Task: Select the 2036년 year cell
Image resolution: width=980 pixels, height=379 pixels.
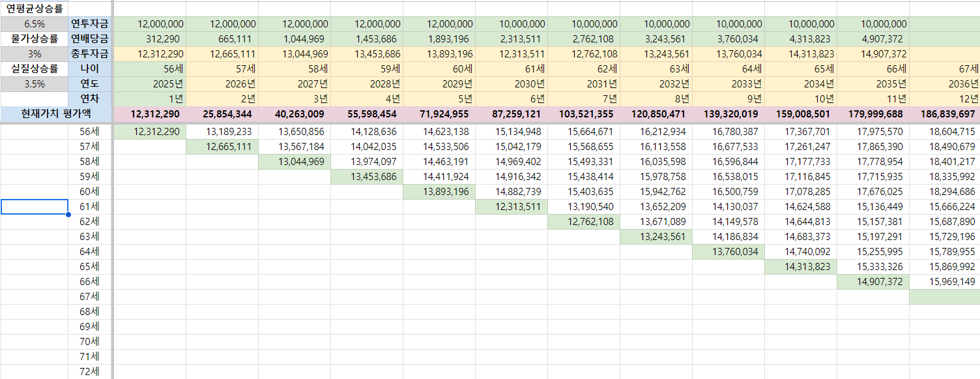Action: pos(944,83)
